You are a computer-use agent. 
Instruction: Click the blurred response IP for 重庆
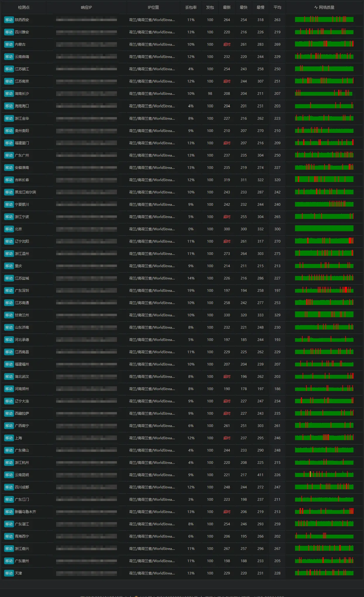click(x=86, y=266)
